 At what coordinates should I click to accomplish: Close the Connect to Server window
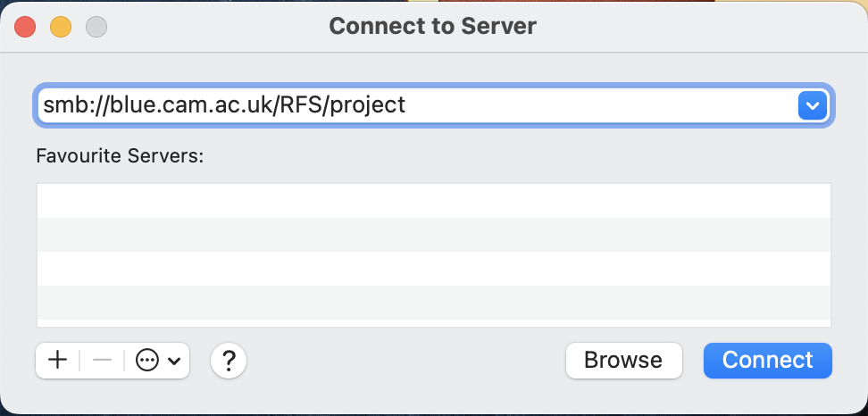25,27
